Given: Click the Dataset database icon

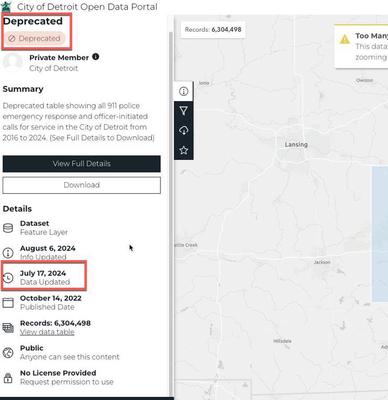Looking at the screenshot, I should click(x=8, y=228).
